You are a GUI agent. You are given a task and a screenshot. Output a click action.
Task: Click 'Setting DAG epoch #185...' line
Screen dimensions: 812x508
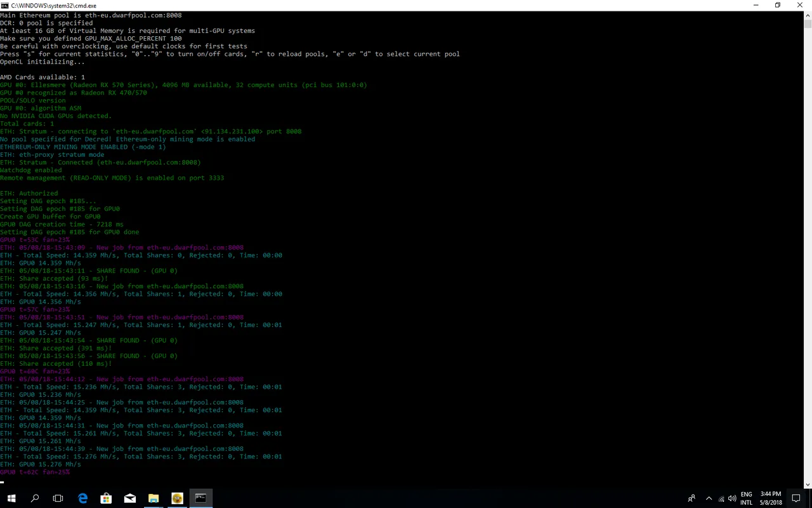(x=48, y=201)
